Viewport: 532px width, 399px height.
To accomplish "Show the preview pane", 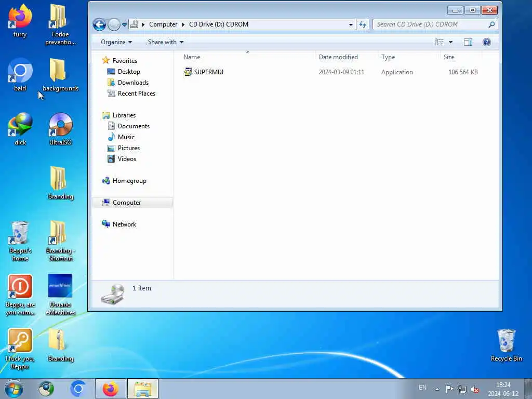I will [468, 42].
